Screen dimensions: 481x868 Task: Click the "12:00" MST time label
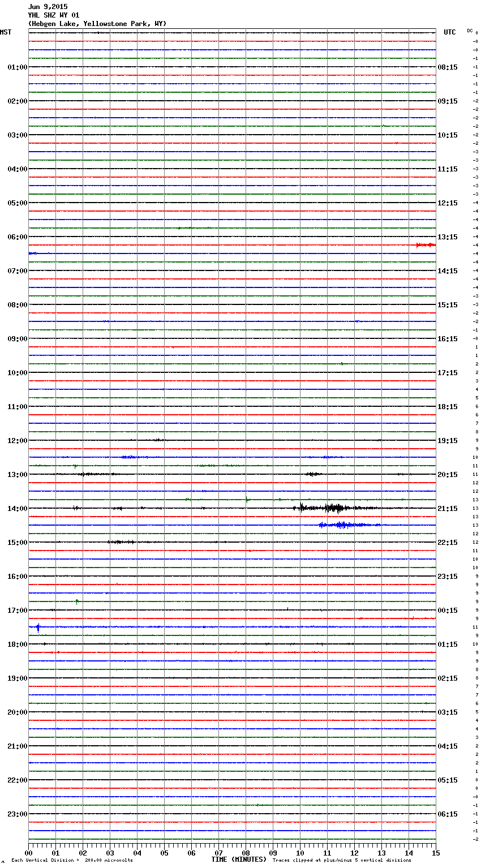[18, 441]
